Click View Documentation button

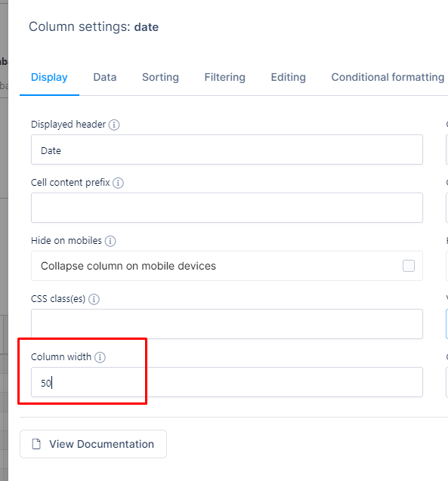pos(93,444)
